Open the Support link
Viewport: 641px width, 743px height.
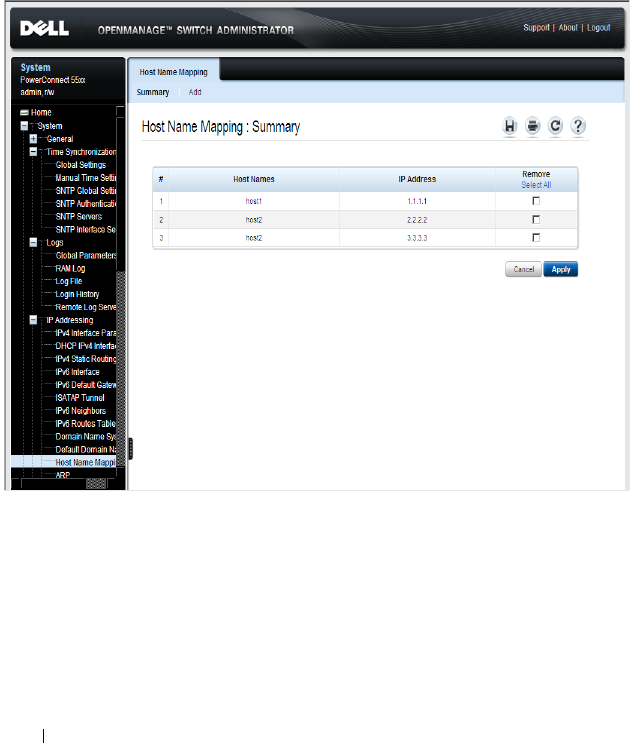(536, 27)
